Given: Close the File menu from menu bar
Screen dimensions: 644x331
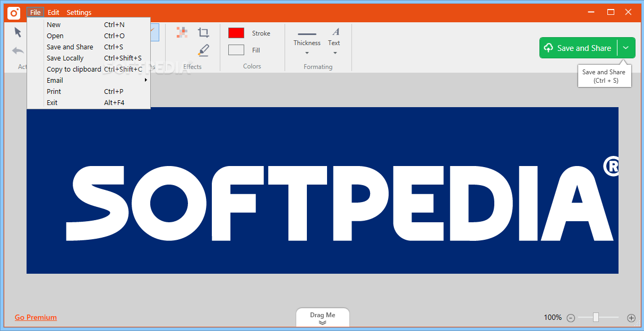Looking at the screenshot, I should coord(36,12).
